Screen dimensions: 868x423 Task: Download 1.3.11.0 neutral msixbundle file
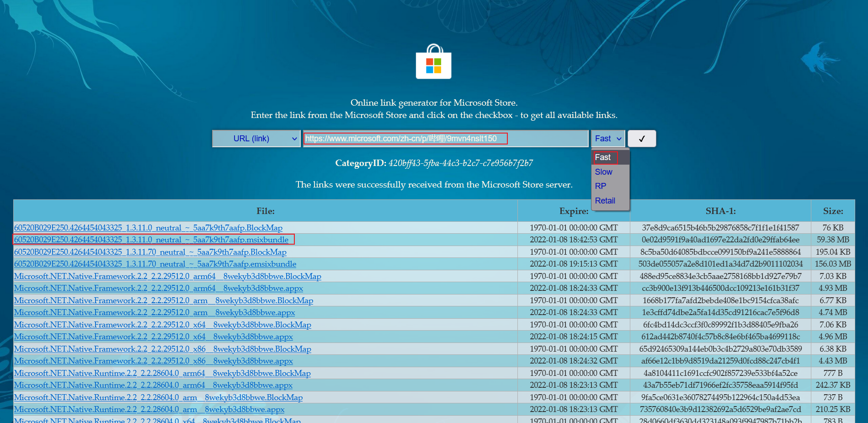pos(151,240)
